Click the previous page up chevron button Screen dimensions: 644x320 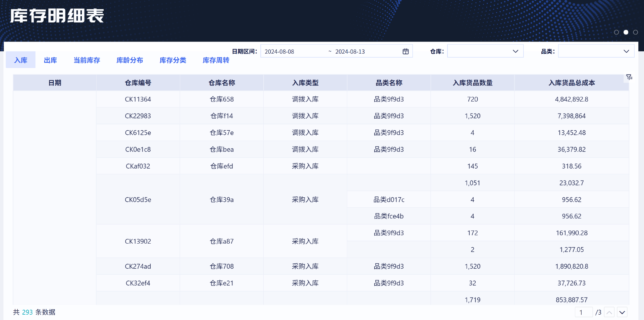[609, 312]
